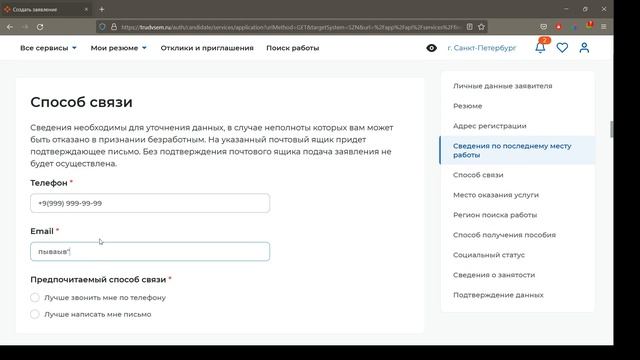Open Отклики и приглашения menu item
This screenshot has height=360, width=640.
click(x=207, y=48)
